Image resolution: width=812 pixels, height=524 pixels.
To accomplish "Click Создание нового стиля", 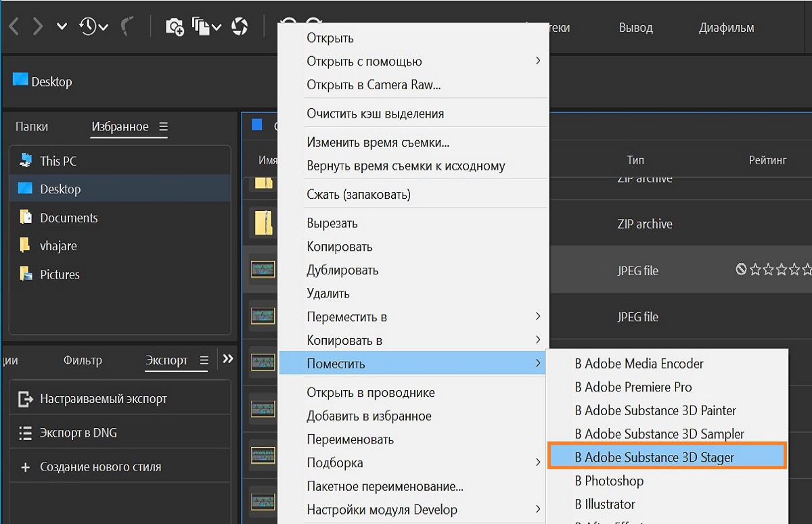I will [120, 467].
